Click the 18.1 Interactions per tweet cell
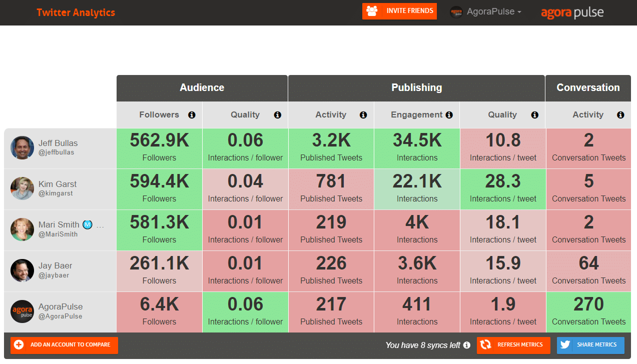 [503, 230]
